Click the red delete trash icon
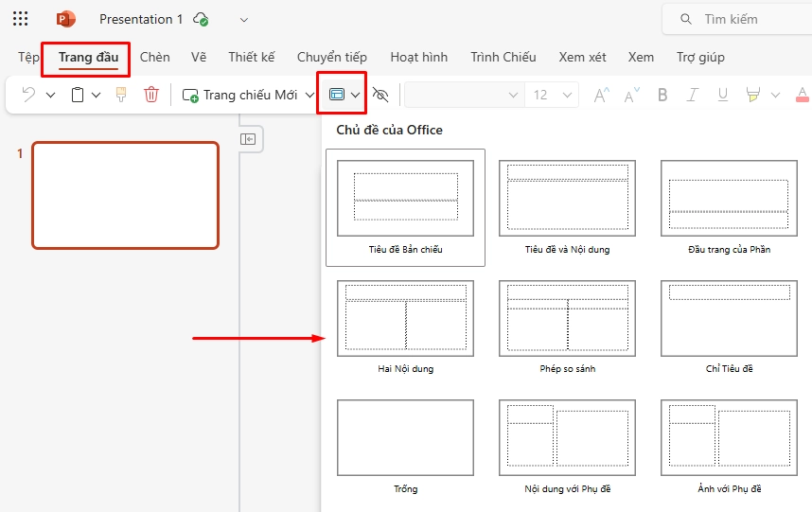The width and height of the screenshot is (812, 512). tap(151, 95)
